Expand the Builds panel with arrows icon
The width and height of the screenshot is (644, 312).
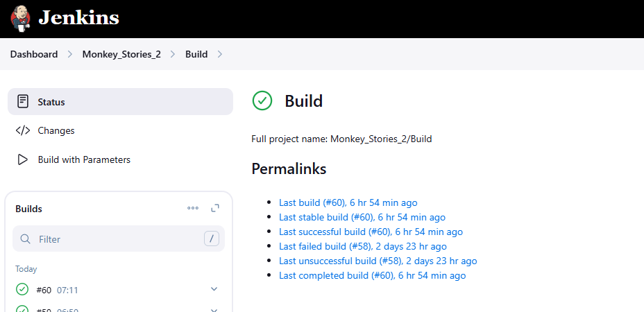coord(215,208)
